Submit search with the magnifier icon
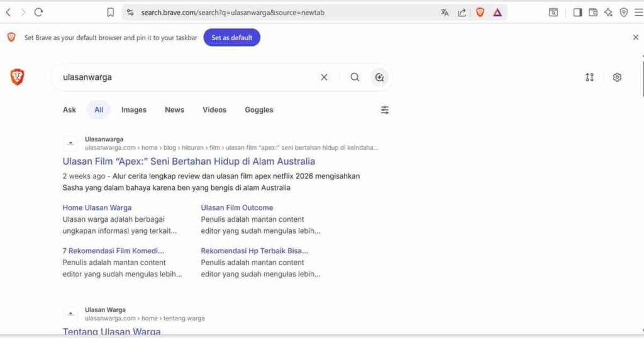The image size is (644, 338). 355,77
